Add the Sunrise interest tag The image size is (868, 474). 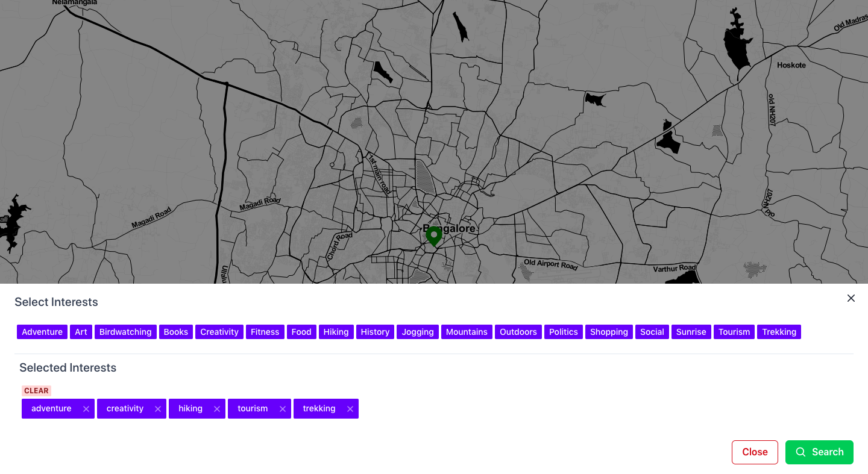tap(691, 332)
